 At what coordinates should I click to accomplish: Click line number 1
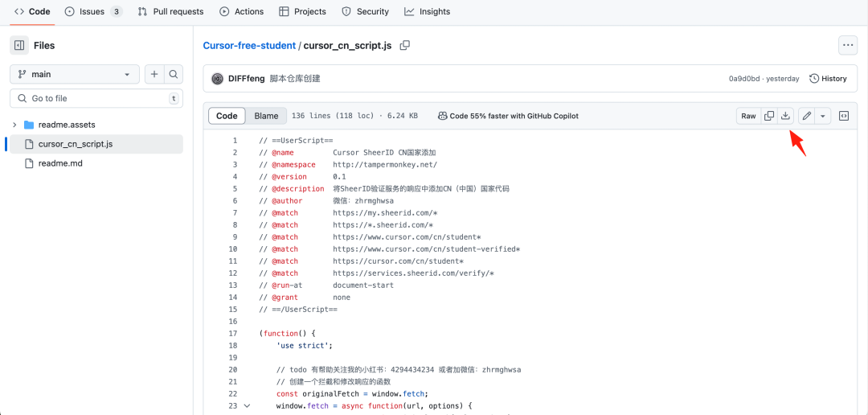(x=235, y=141)
